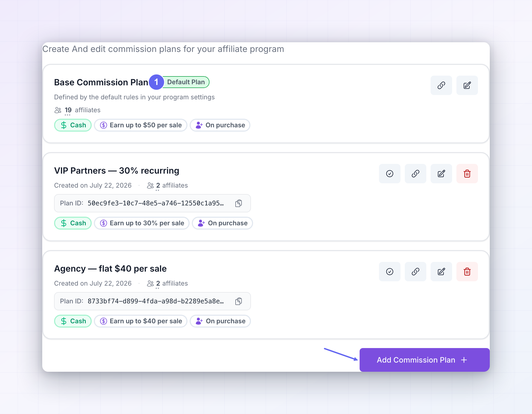The image size is (532, 414).
Task: Copy link for Agency plan
Action: (415, 272)
